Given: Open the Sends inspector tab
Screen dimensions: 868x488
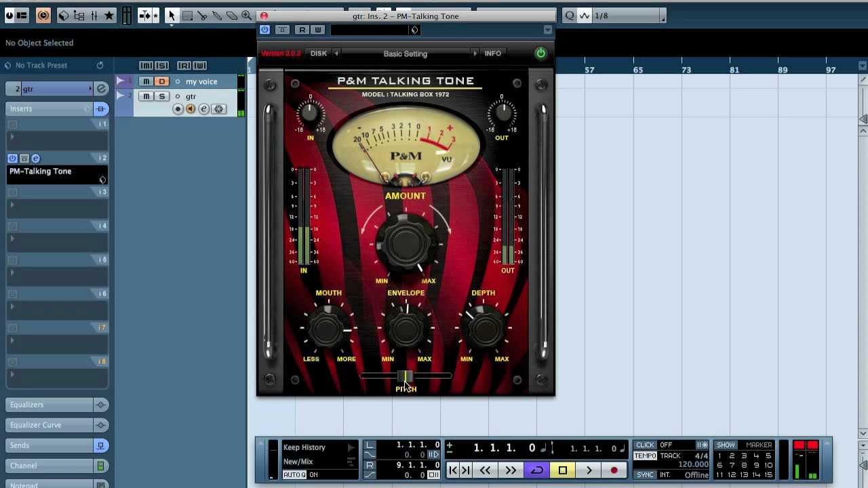Looking at the screenshot, I should (x=50, y=445).
